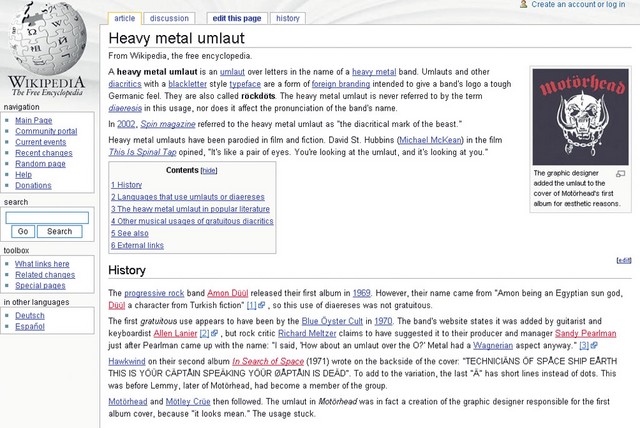Jump to Other musical usages of gratuitous diacritics
The height and width of the screenshot is (428, 640).
[x=192, y=221]
